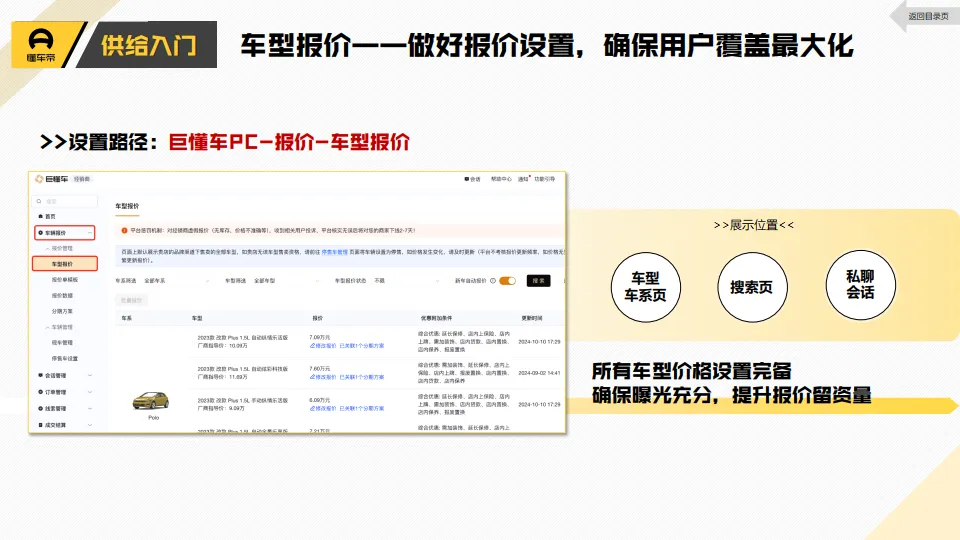Open 分期方案 in the sidebar
960x540 pixels.
62,312
